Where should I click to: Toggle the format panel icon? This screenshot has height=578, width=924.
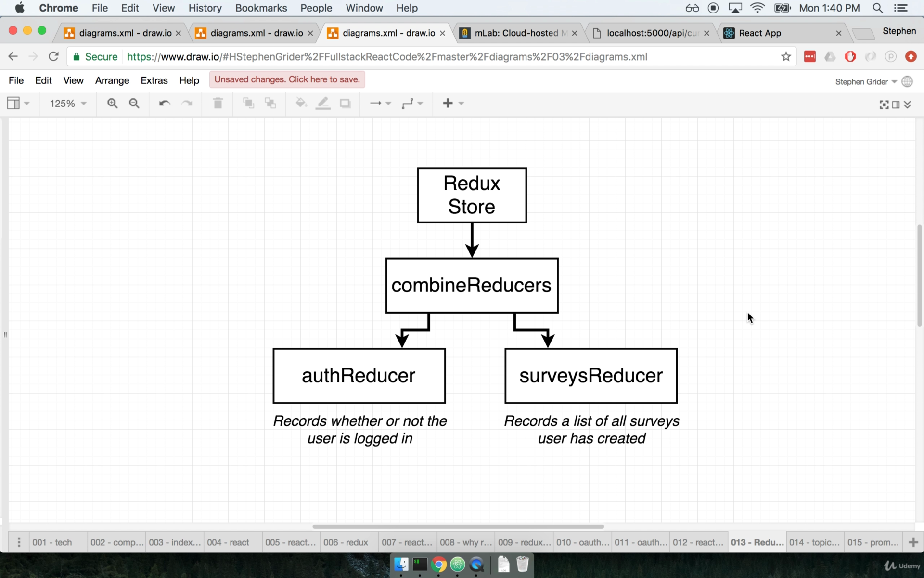click(896, 105)
